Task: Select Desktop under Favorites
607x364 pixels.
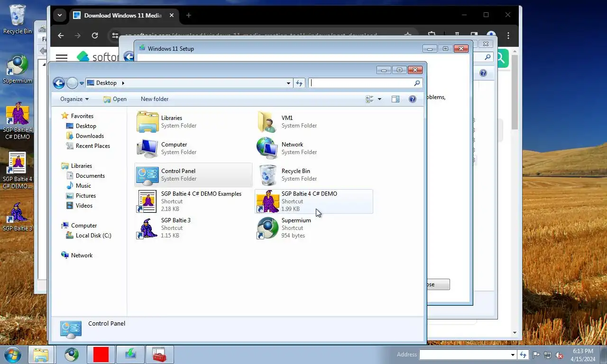Action: coord(86,126)
